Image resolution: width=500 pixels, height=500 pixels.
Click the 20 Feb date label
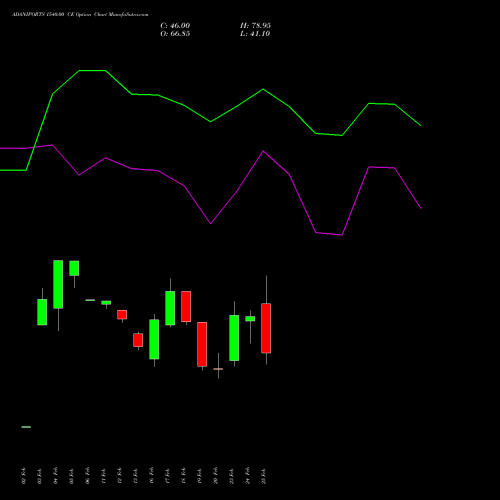click(215, 476)
